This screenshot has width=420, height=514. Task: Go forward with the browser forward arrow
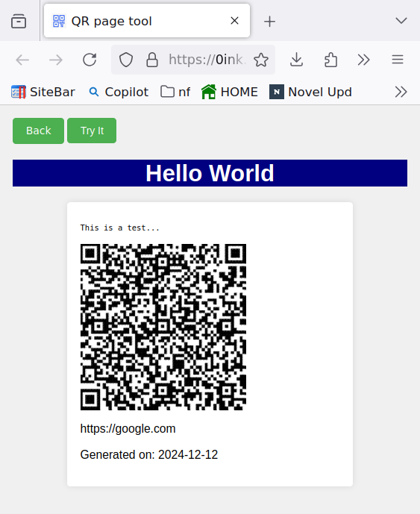[56, 60]
